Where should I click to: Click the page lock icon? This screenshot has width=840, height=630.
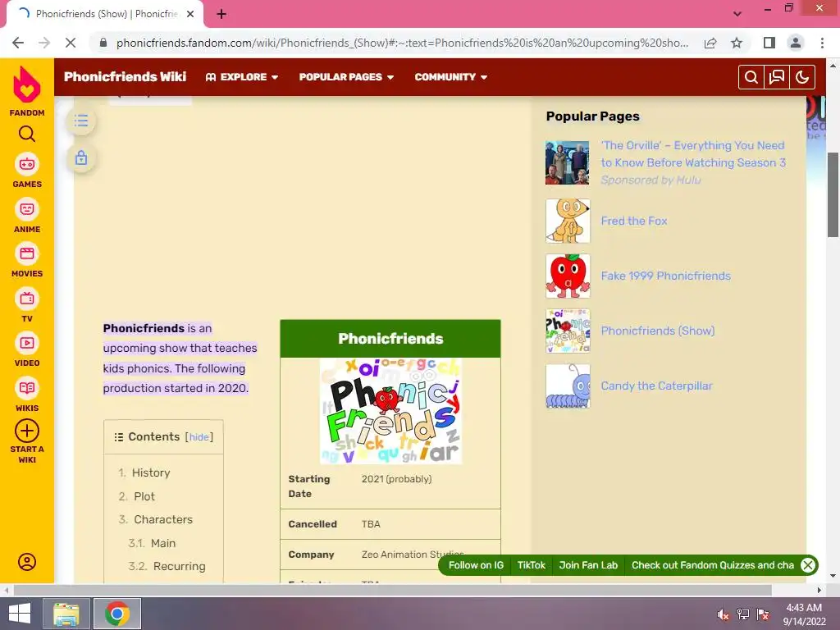point(81,158)
